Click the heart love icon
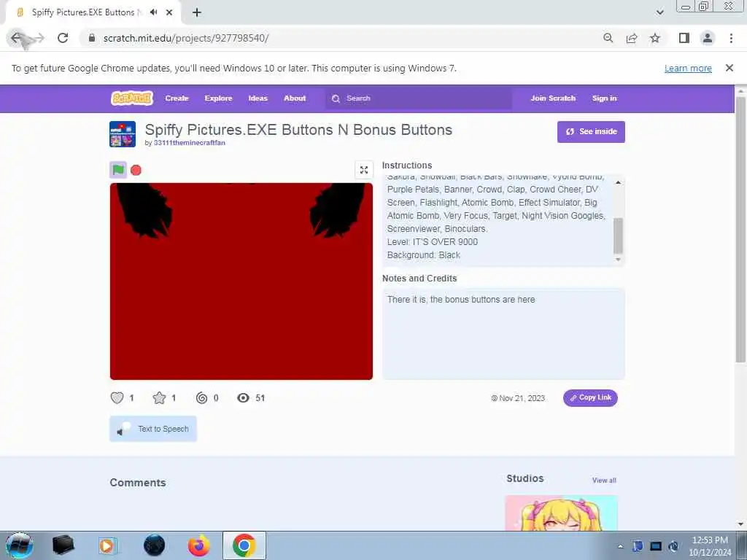The height and width of the screenshot is (560, 747). (117, 397)
